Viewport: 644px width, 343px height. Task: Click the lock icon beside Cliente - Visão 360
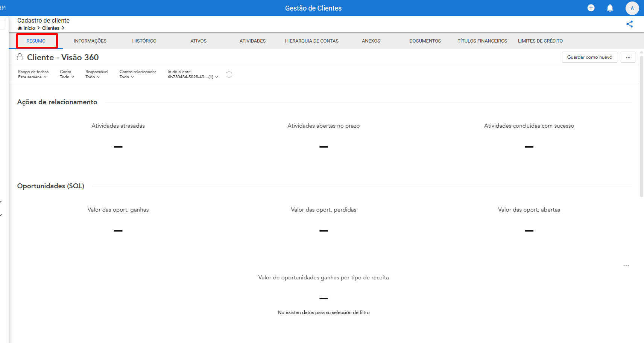point(20,57)
